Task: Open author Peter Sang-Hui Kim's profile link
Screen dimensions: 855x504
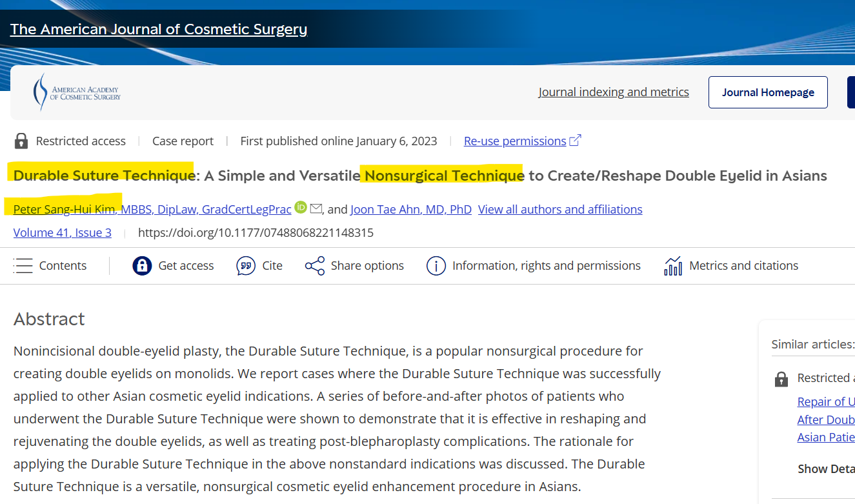Action: (x=152, y=209)
